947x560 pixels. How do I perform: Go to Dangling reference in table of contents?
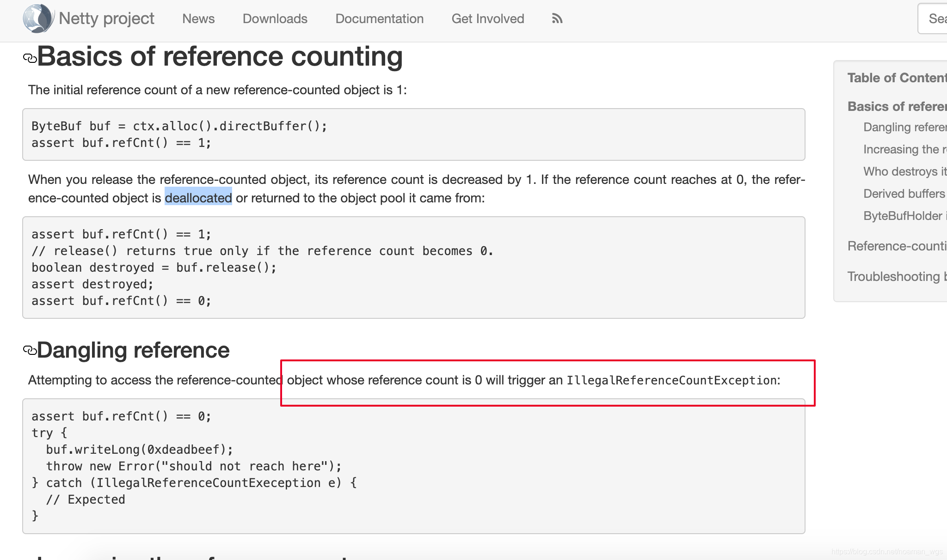pyautogui.click(x=904, y=127)
